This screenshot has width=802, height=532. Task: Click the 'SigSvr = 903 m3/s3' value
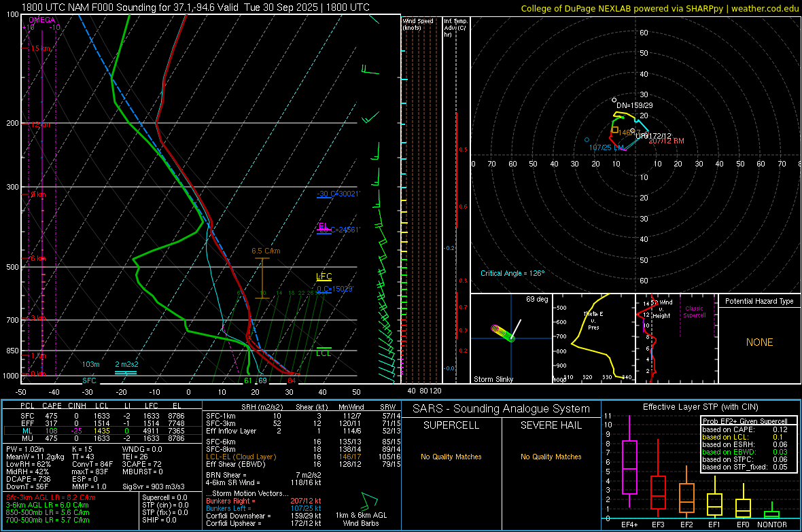coord(154,486)
